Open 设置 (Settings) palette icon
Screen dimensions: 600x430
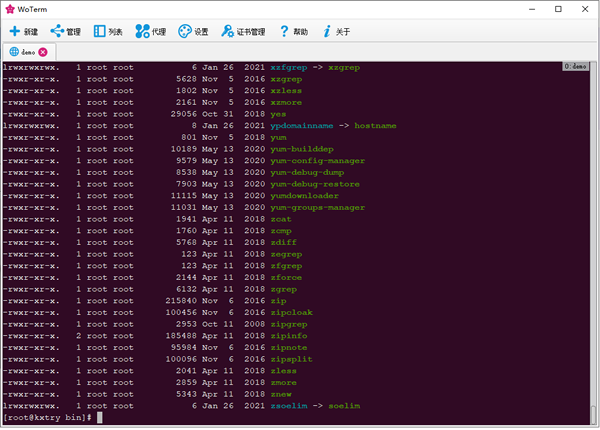point(185,31)
